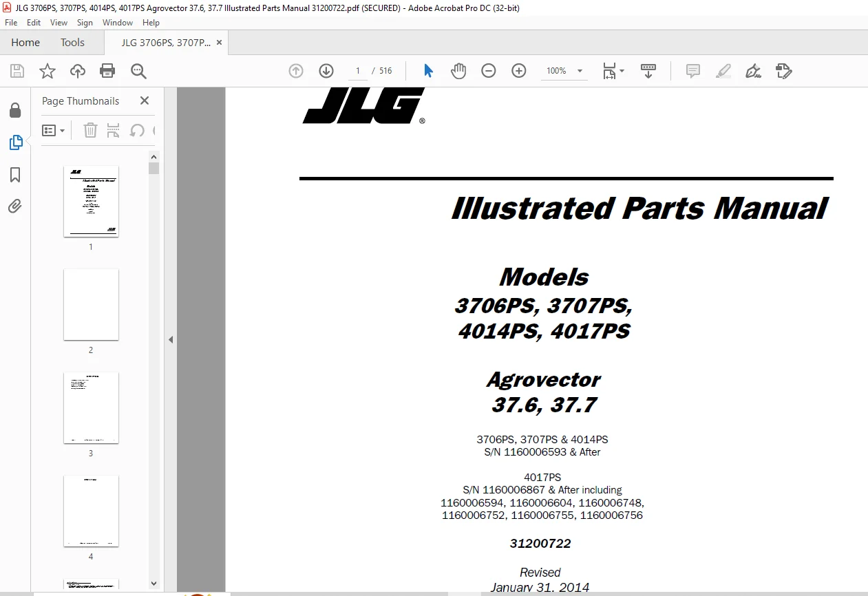Screen dimensions: 868x596
Task: Click the 'S/N 1160006593 & After' line
Action: point(542,452)
